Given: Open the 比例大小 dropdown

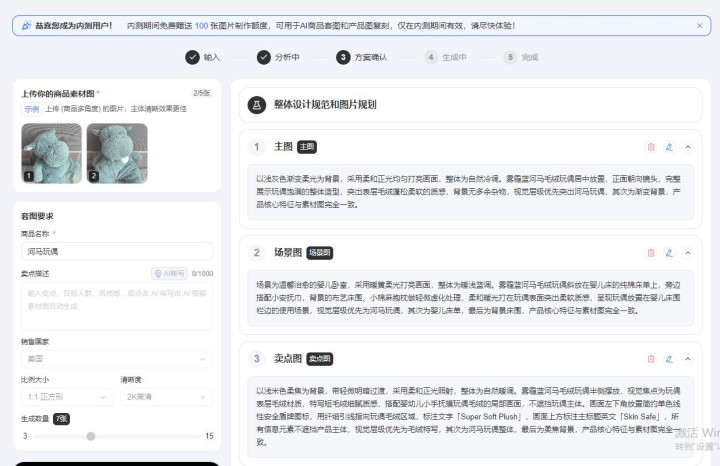Looking at the screenshot, I should (65, 396).
